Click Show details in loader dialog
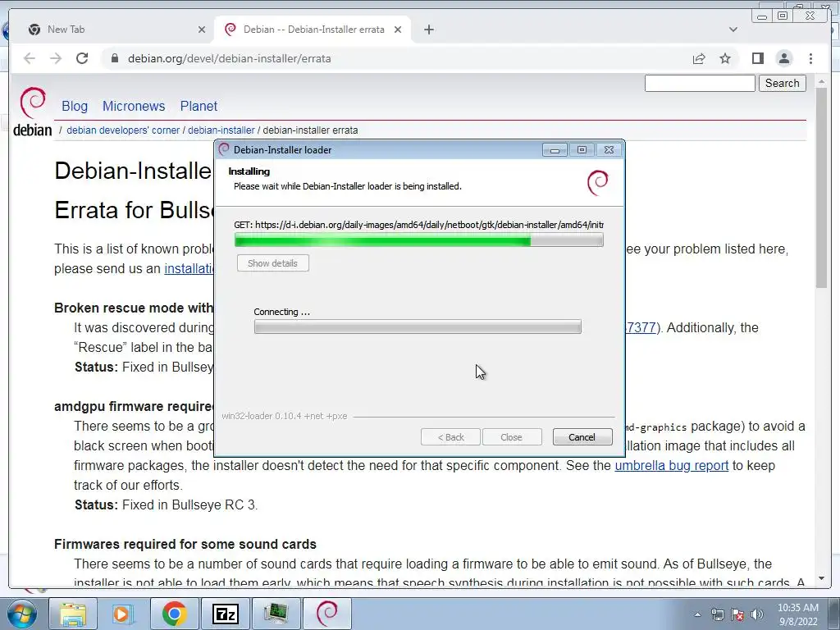Image resolution: width=840 pixels, height=630 pixels. (272, 263)
